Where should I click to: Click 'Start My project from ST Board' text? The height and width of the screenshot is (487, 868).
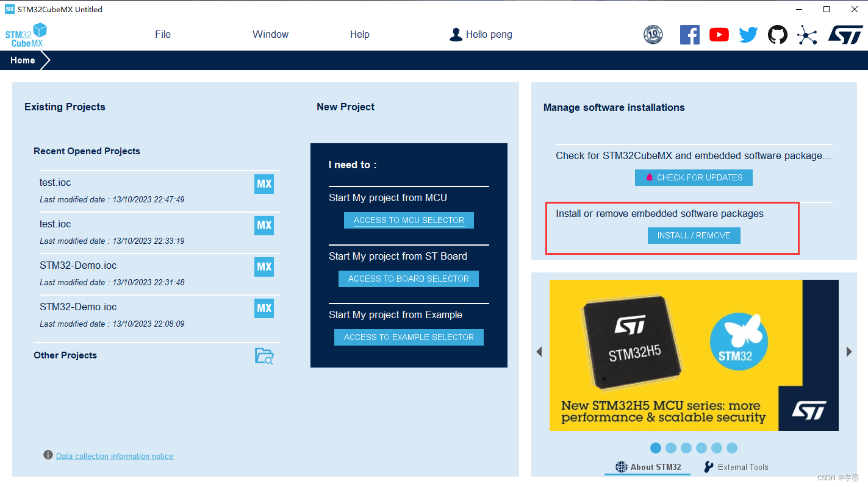click(398, 256)
